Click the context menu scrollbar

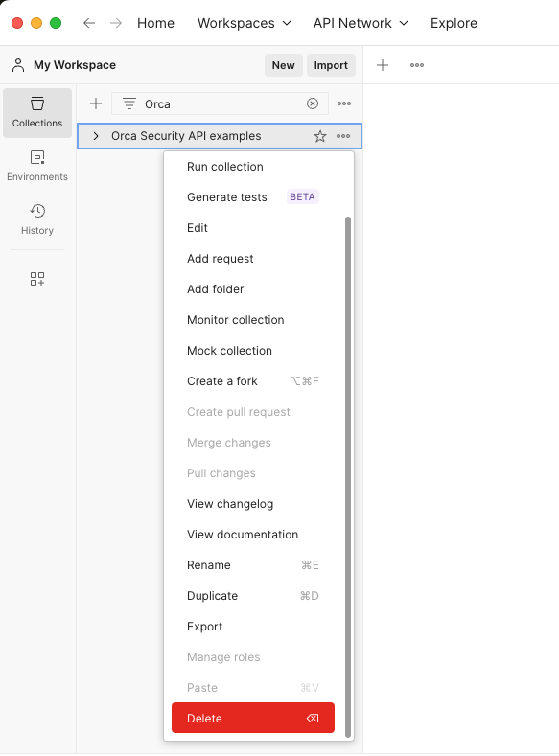(348, 476)
